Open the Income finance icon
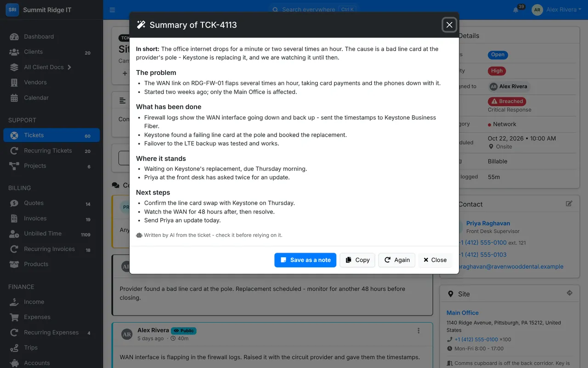 click(x=14, y=302)
